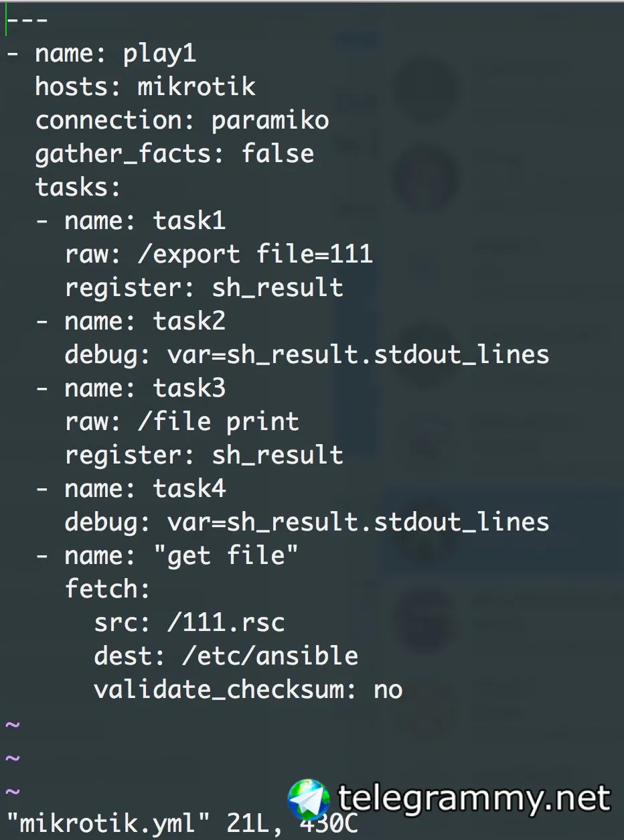
Task: Click the "---" YAML document start marker
Action: (27, 19)
